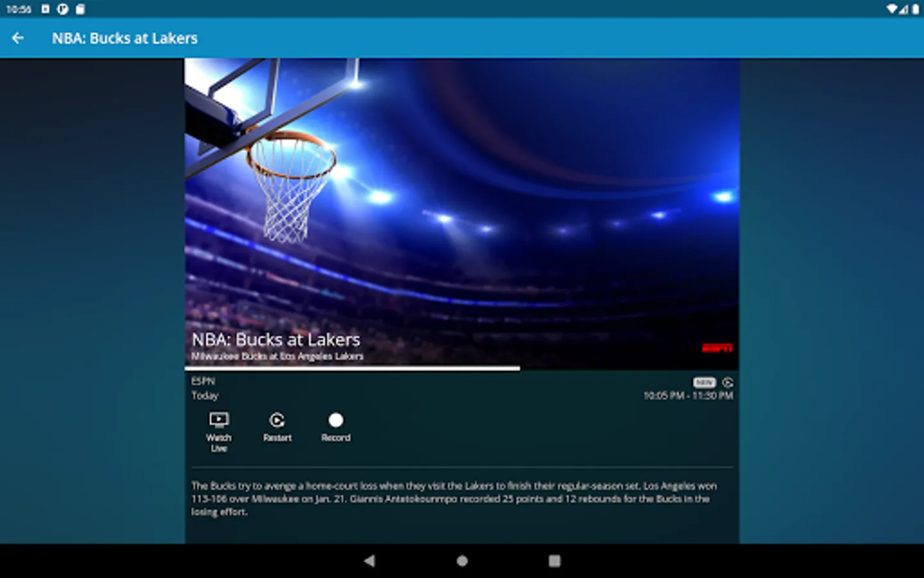Click the ESPN logo on the poster
This screenshot has height=578, width=924.
point(717,348)
